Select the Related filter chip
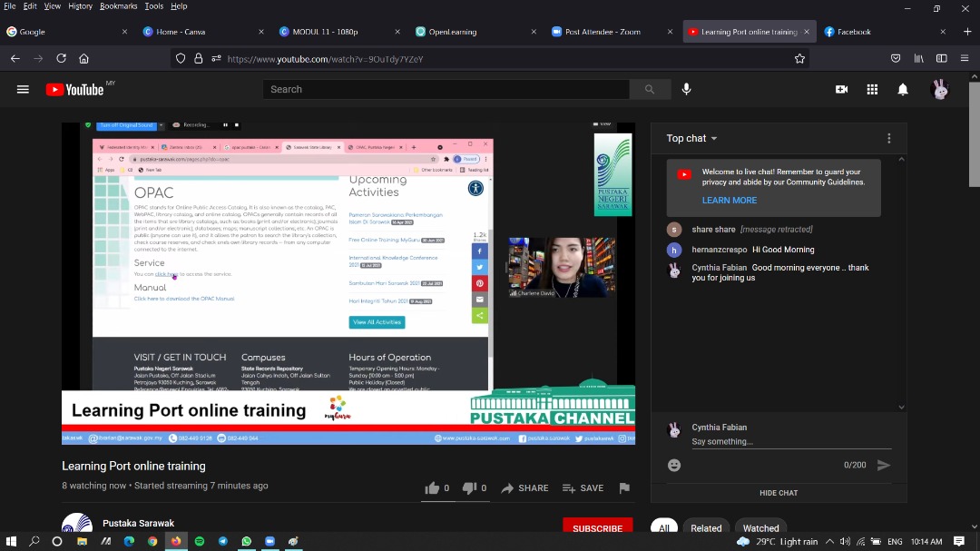The height and width of the screenshot is (551, 980). coord(706,528)
